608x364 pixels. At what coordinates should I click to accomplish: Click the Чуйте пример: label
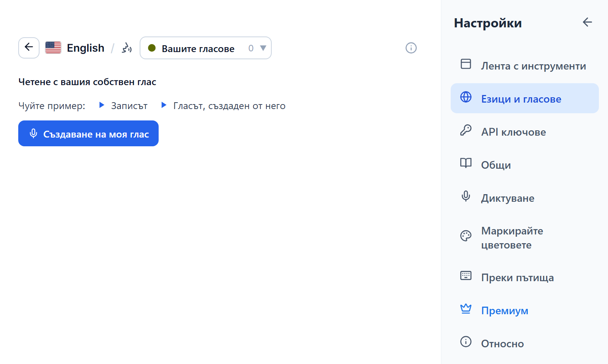[52, 106]
